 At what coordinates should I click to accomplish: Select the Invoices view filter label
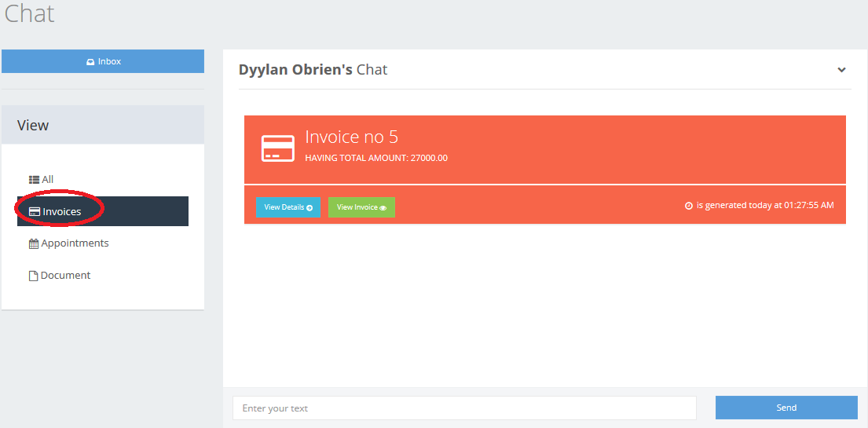tap(62, 212)
